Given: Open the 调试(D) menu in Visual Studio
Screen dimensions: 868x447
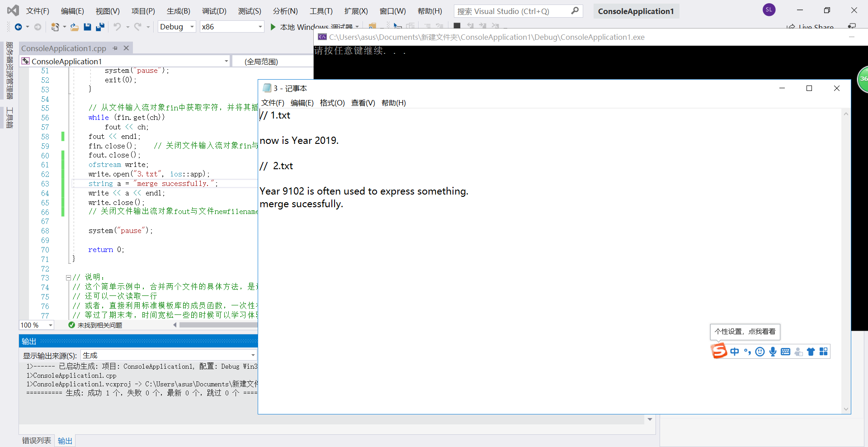Looking at the screenshot, I should pos(214,11).
